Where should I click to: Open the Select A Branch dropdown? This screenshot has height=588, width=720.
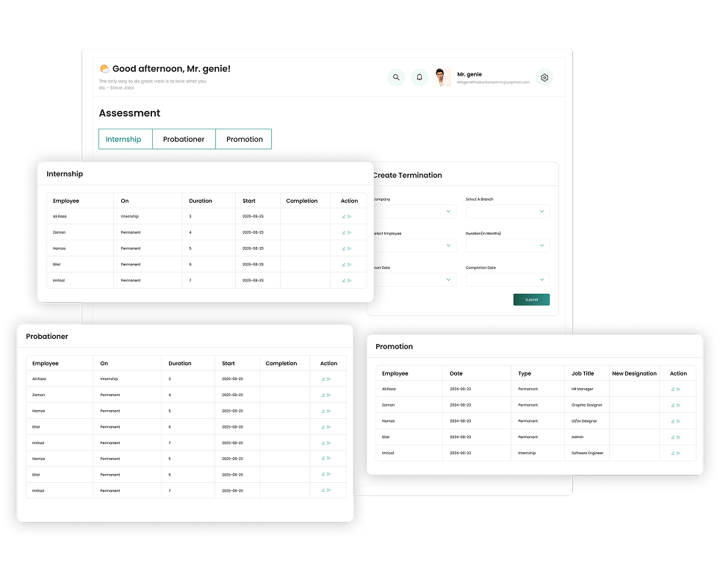point(508,212)
